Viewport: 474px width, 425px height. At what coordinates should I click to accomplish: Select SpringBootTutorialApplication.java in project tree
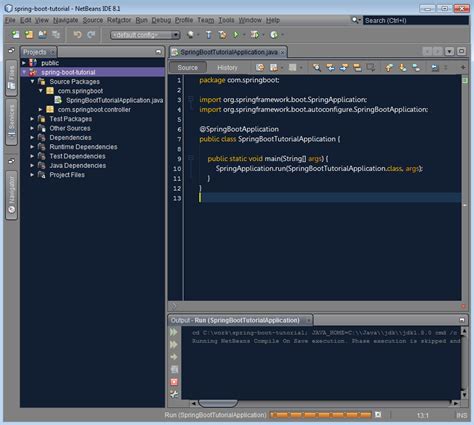coord(114,100)
